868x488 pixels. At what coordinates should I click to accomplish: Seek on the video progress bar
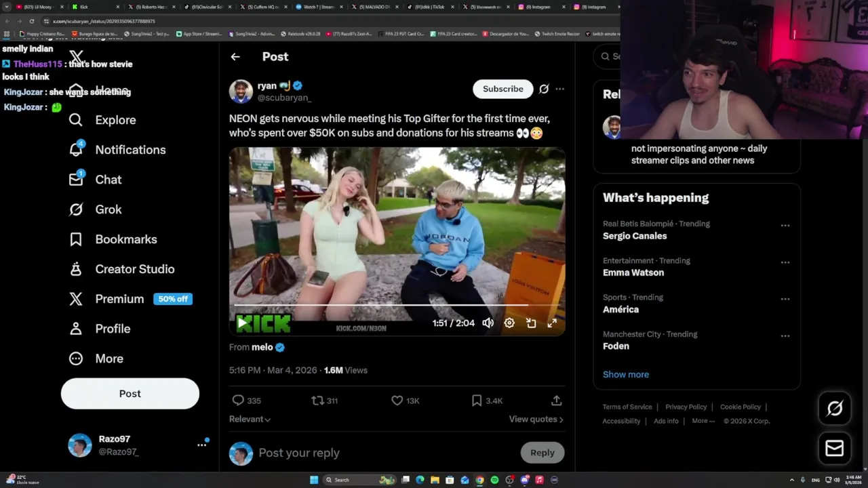[397, 306]
